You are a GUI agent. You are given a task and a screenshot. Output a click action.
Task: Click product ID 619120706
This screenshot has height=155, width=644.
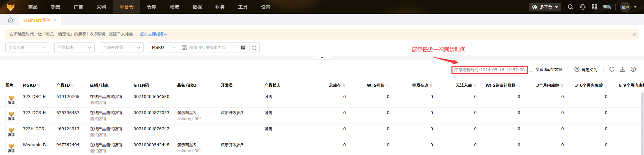point(68,97)
